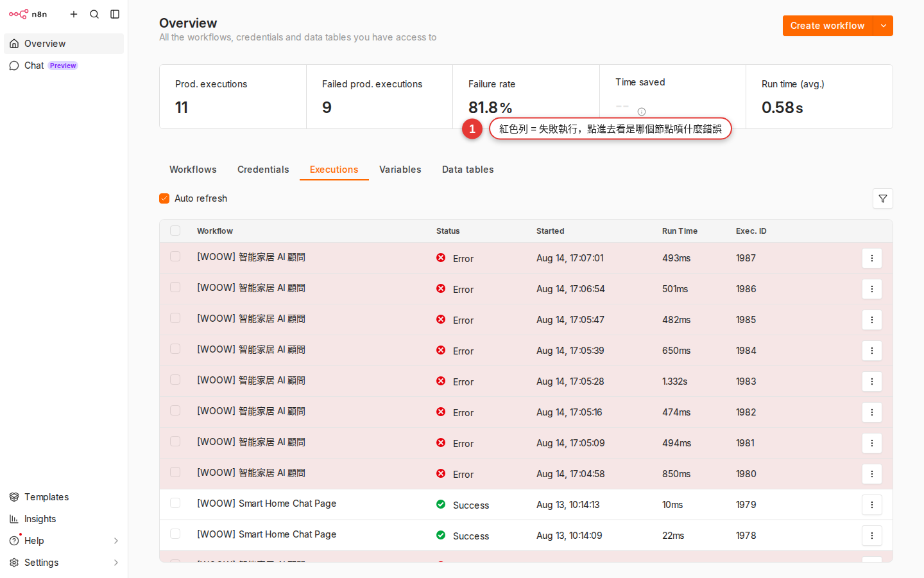Open Chat Preview in the sidebar
924x578 pixels.
pos(64,66)
